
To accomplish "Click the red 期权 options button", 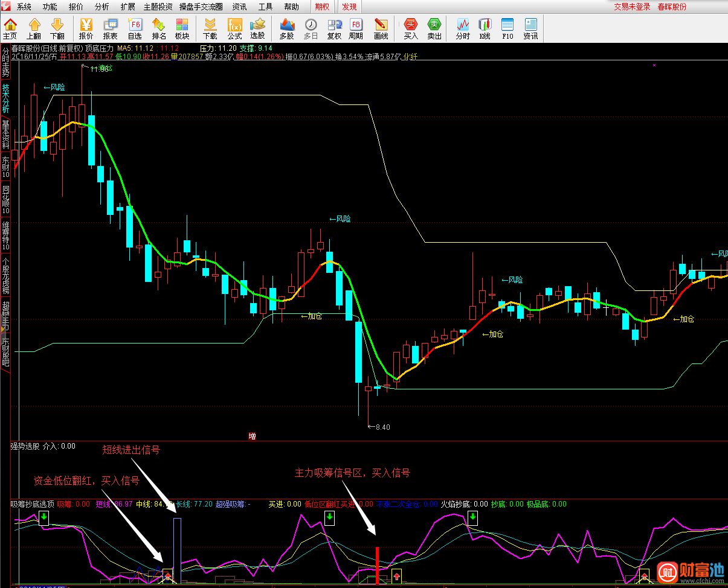I will [323, 7].
